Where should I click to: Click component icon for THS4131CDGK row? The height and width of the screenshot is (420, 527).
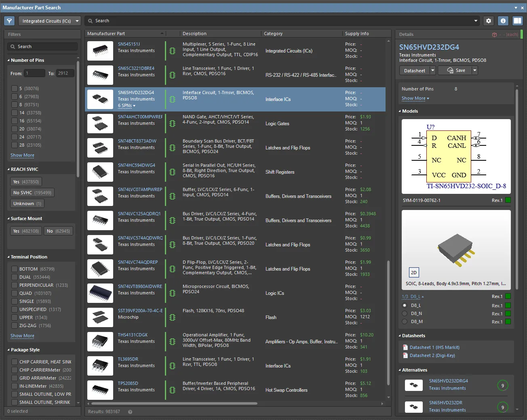click(173, 342)
